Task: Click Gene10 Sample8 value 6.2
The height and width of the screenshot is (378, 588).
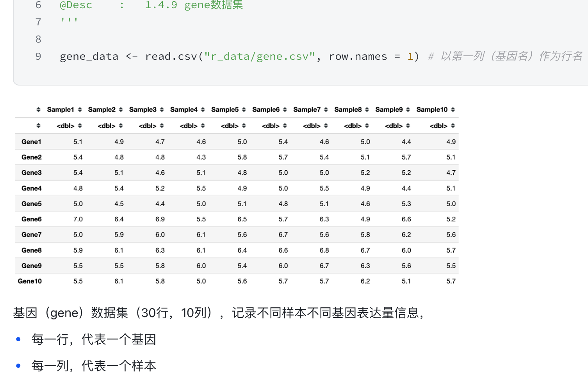Action: (365, 281)
